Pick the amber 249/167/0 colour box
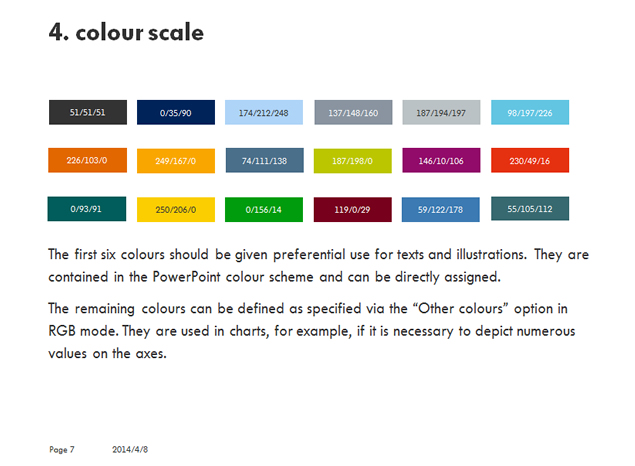 (x=176, y=161)
